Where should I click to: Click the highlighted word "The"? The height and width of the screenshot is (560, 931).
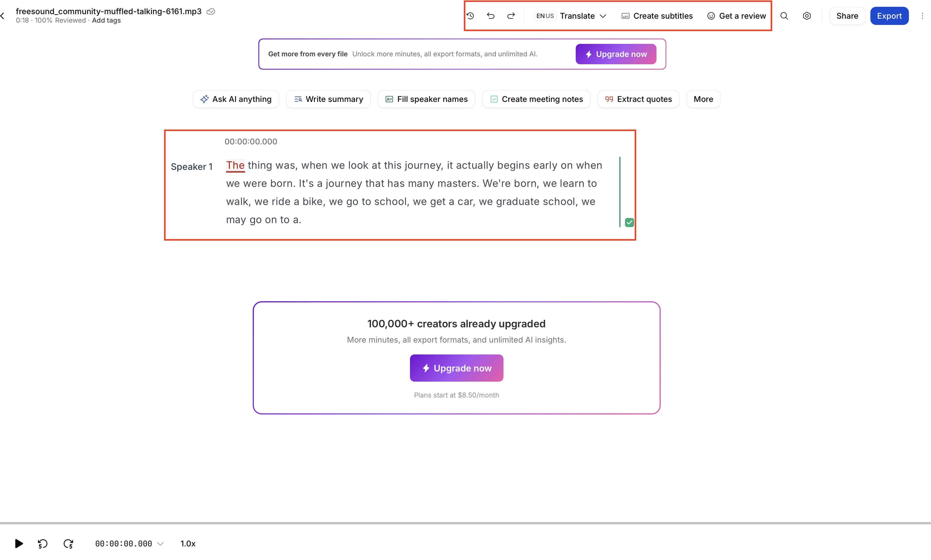pyautogui.click(x=235, y=165)
